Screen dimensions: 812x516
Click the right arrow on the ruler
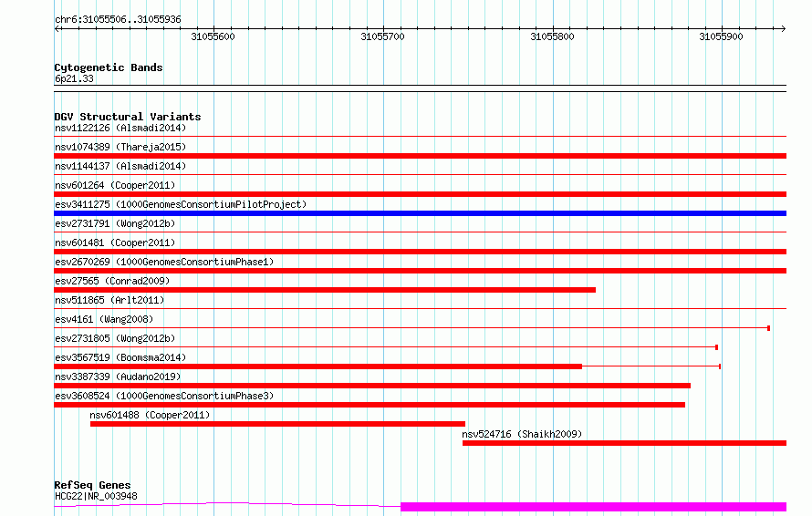pyautogui.click(x=783, y=29)
